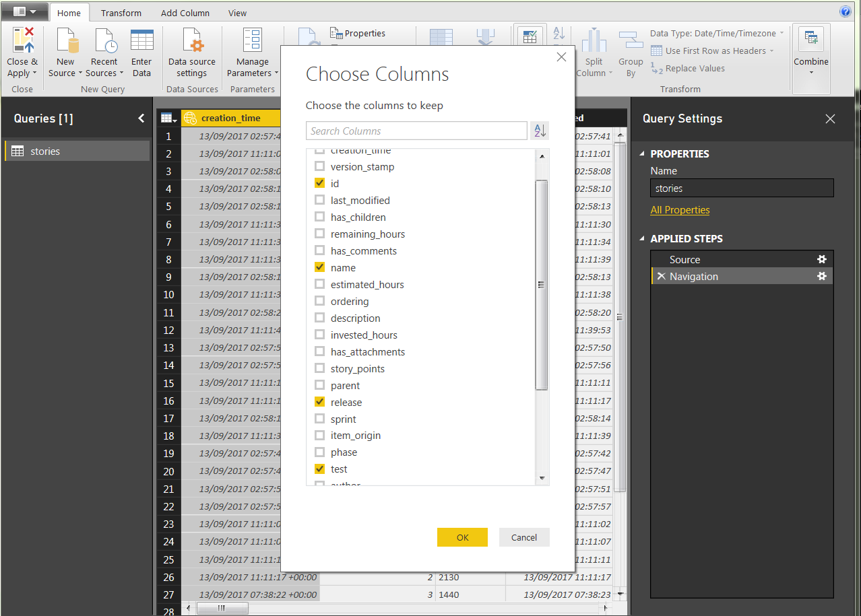
Task: Open the All Properties link
Action: click(x=680, y=210)
